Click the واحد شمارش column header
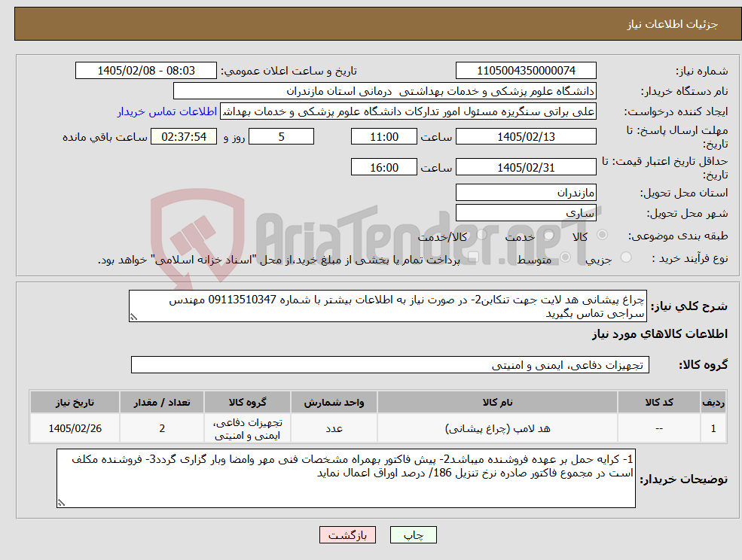The image size is (742, 560). 334,402
